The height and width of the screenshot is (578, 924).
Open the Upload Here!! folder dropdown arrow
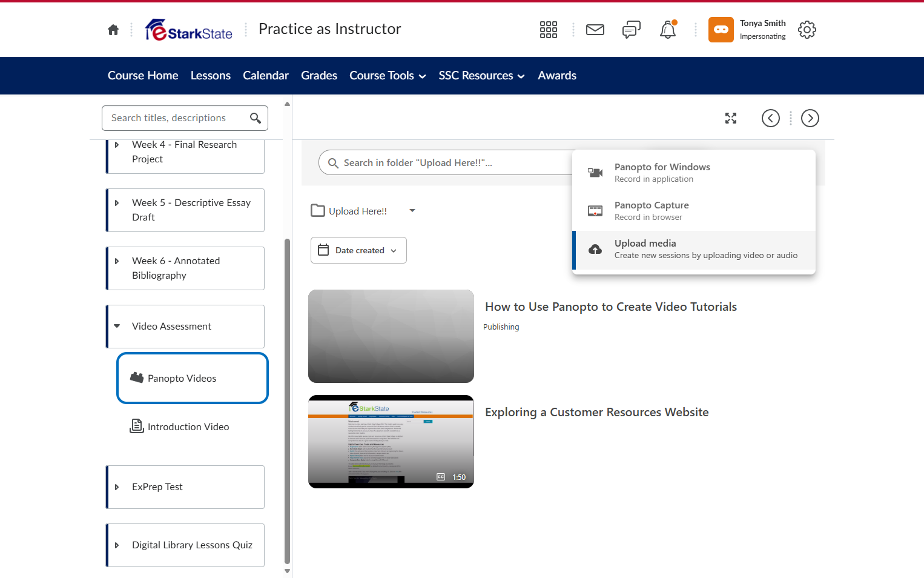(412, 211)
